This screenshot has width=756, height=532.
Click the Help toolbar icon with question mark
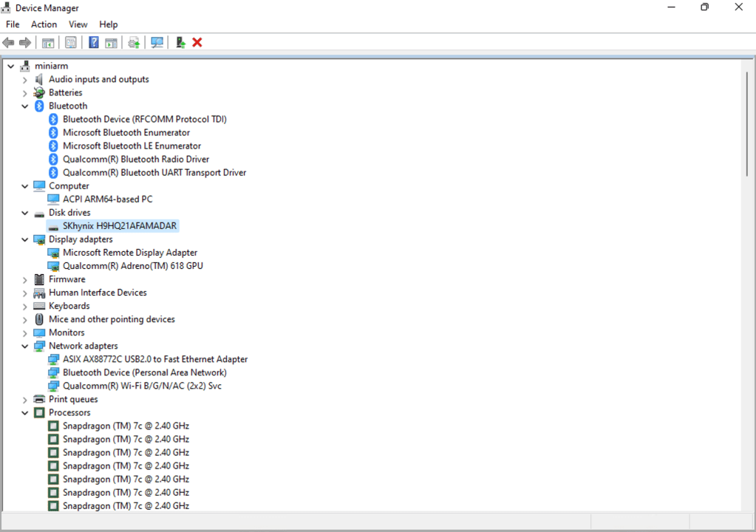pos(94,43)
